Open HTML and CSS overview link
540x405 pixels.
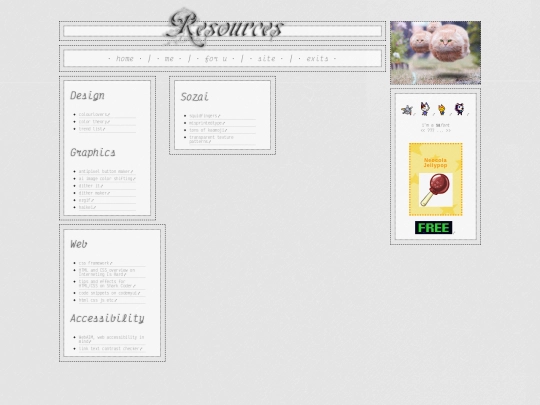(107, 272)
